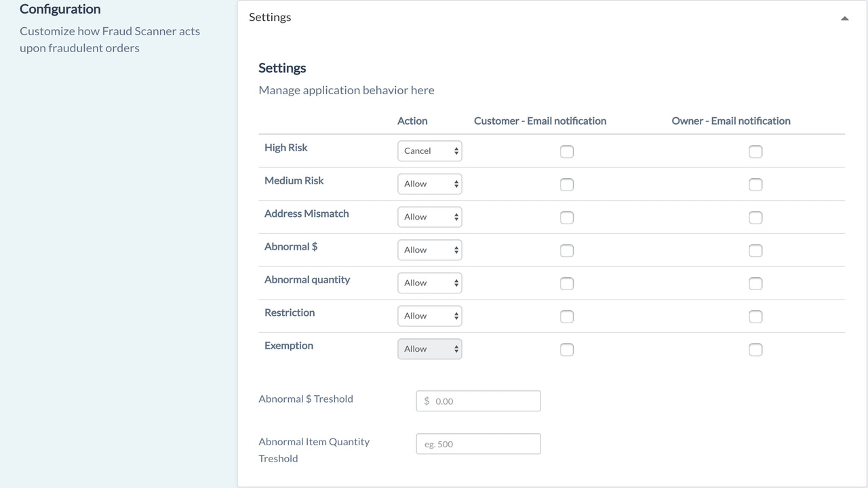Open Address Mismatch action dropdown
The image size is (868, 488).
(x=429, y=217)
